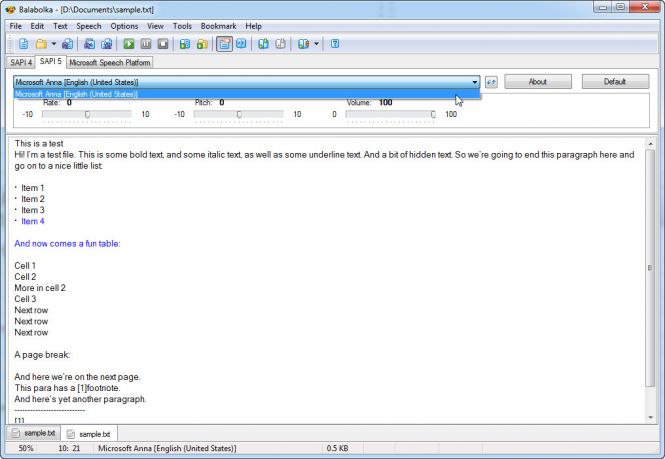Click the text area vertical scrollbar
Viewport: 665px width, 459px height.
[650, 280]
